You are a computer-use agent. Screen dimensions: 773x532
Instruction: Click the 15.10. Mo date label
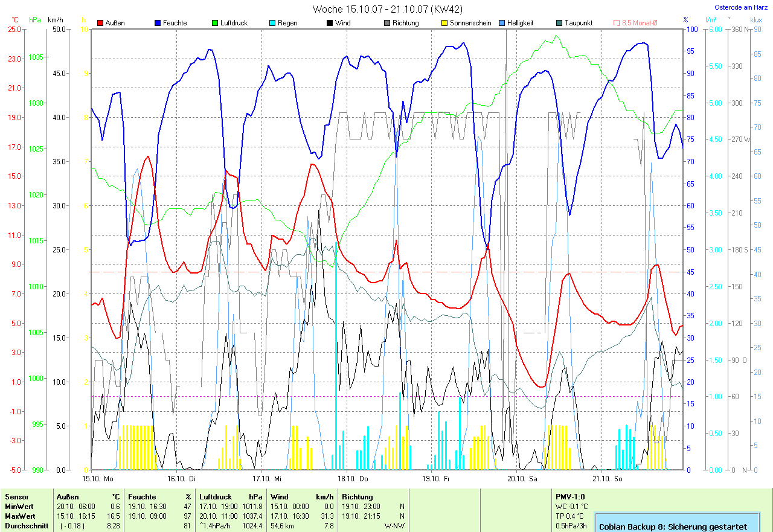point(98,479)
